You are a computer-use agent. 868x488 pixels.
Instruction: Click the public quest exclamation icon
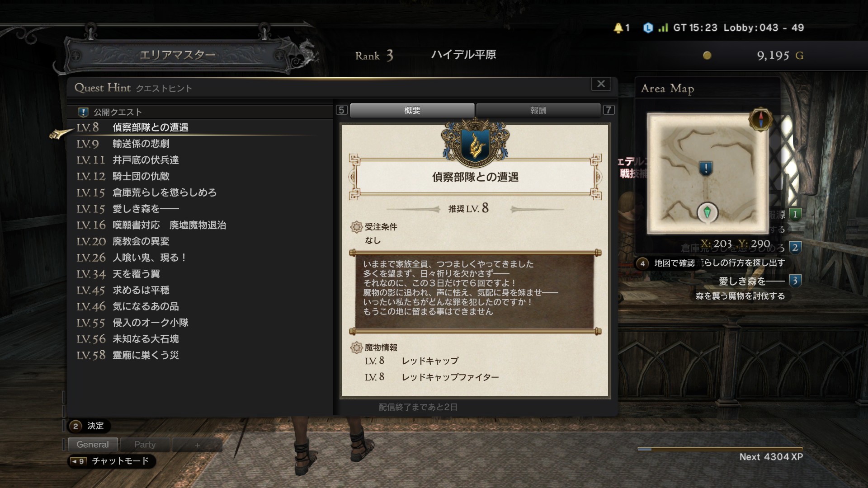tap(83, 112)
